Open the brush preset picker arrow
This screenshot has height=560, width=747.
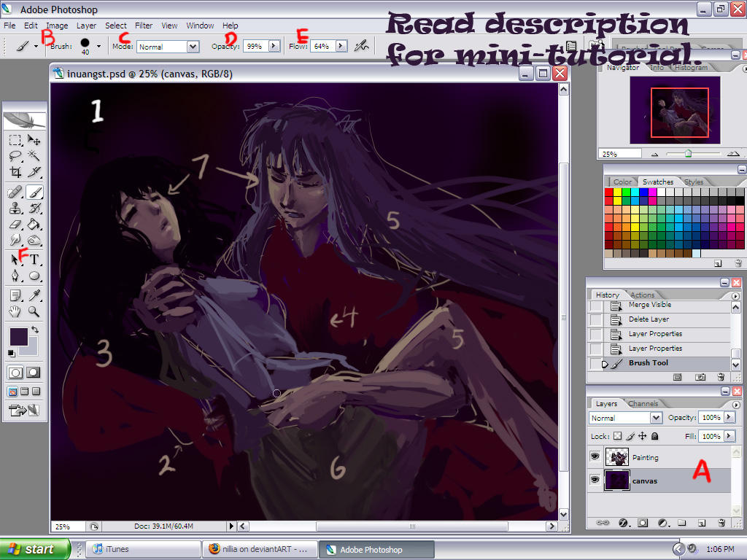98,46
